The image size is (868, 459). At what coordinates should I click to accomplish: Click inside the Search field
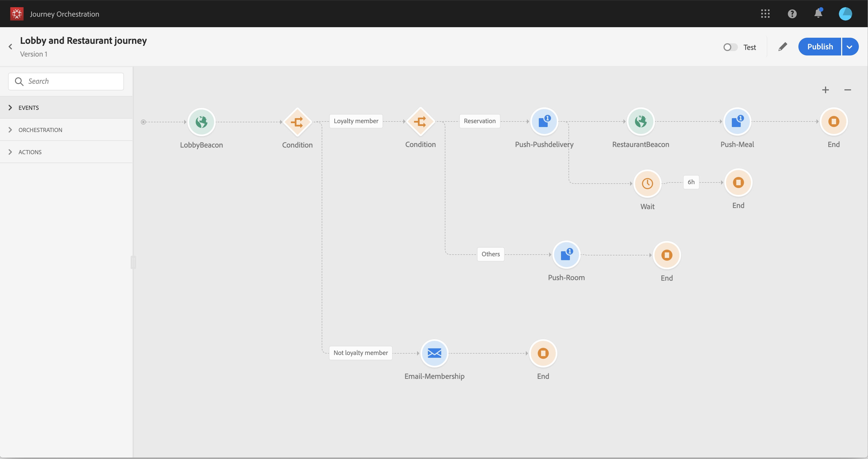click(66, 81)
